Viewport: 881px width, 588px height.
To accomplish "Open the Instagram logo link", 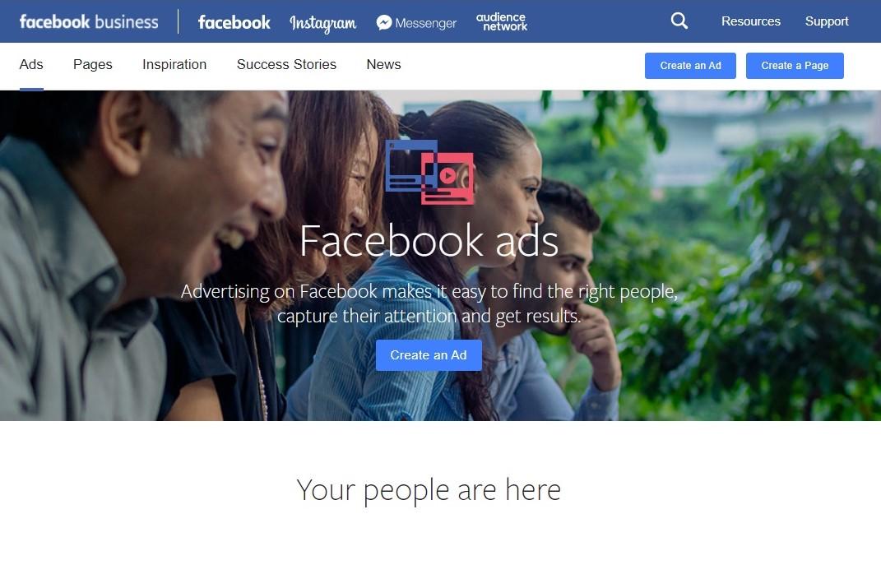I will pos(323,23).
